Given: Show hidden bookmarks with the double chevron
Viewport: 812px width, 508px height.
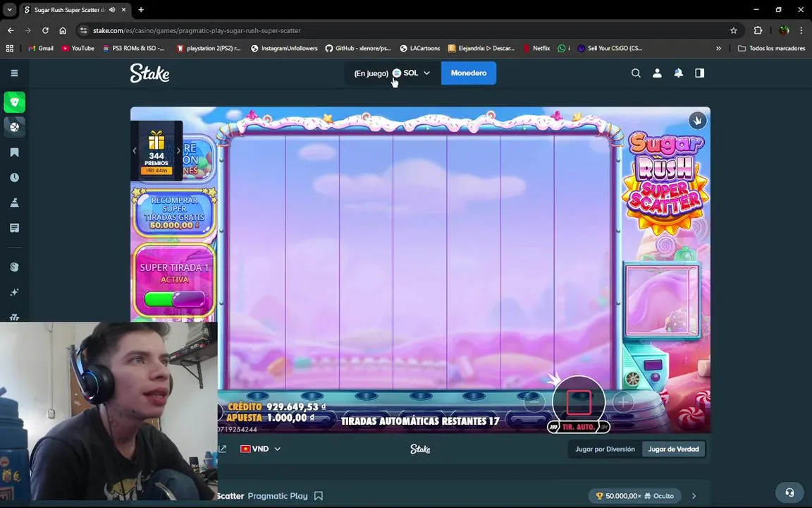Looking at the screenshot, I should coord(718,48).
